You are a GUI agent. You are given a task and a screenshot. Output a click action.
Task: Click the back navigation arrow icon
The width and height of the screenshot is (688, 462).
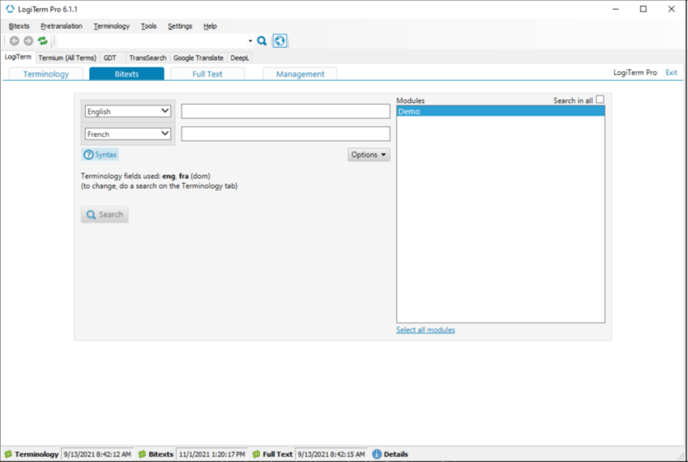[14, 41]
